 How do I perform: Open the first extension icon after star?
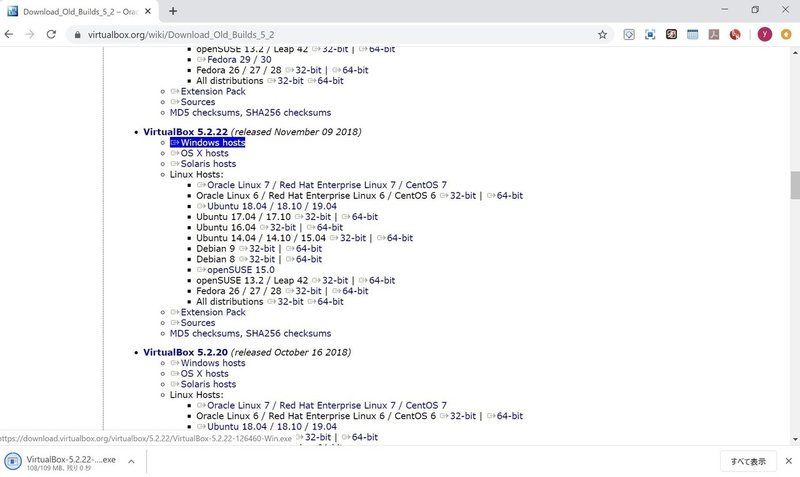point(629,34)
